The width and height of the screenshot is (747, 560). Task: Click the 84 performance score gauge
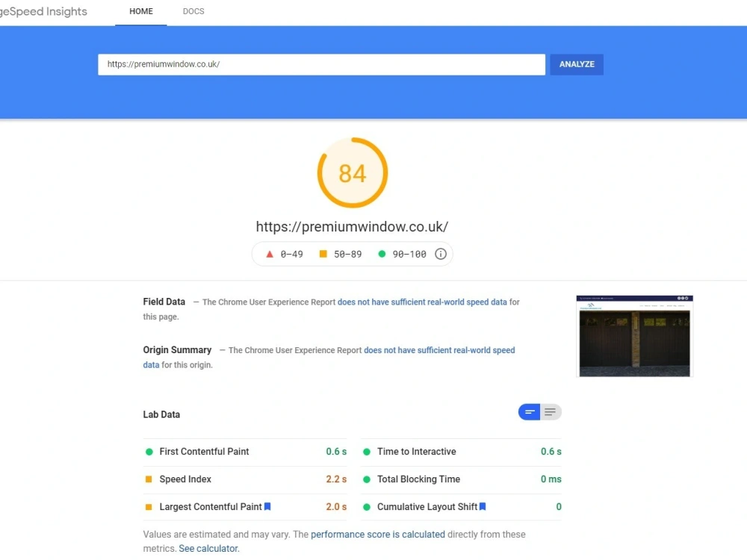click(x=353, y=173)
